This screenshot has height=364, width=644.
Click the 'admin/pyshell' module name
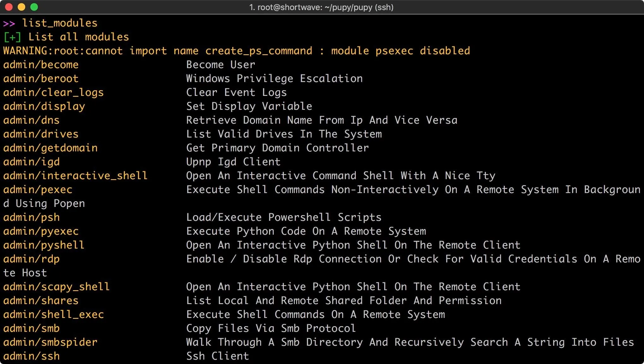pos(44,245)
